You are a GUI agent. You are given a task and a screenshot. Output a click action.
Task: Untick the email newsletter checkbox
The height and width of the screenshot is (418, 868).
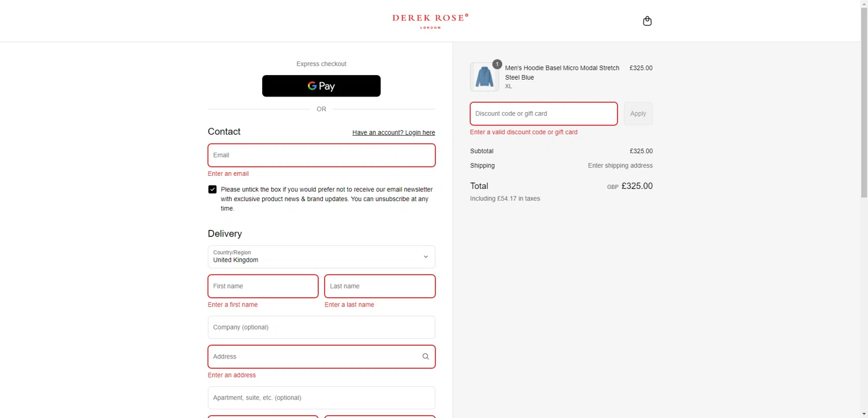click(x=212, y=190)
